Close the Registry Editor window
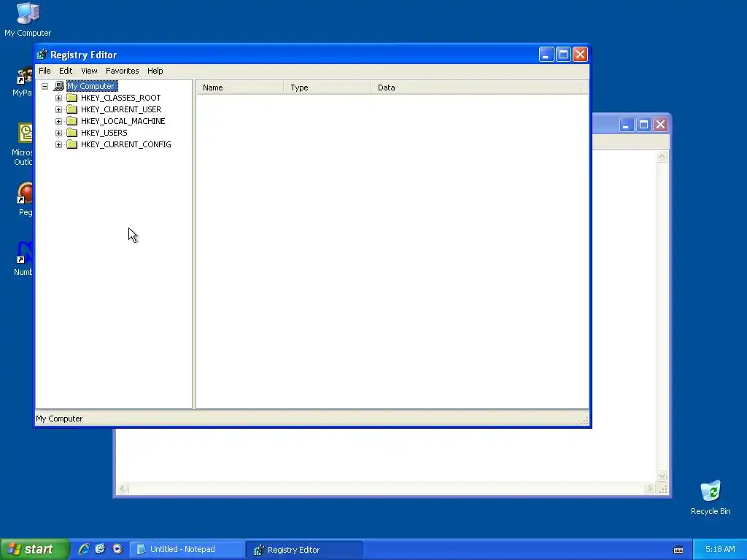747x560 pixels. [580, 55]
